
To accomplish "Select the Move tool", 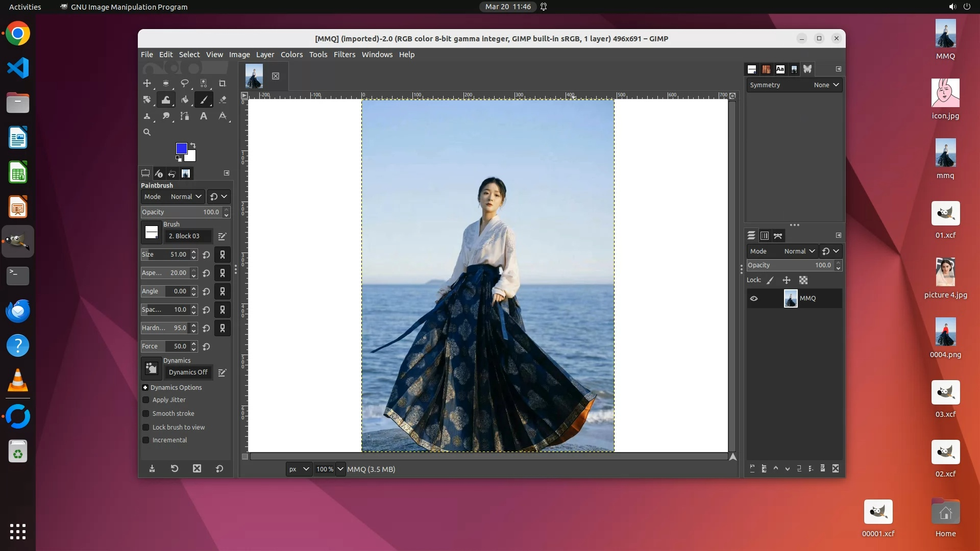I will pos(147,83).
